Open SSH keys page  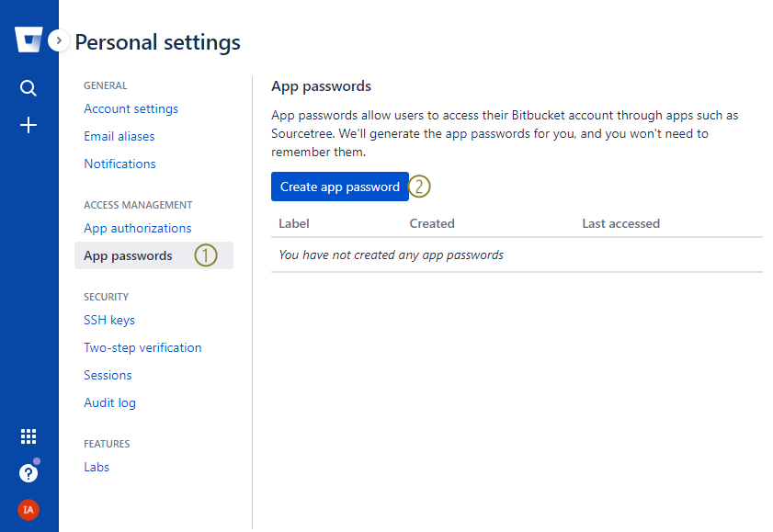(109, 320)
